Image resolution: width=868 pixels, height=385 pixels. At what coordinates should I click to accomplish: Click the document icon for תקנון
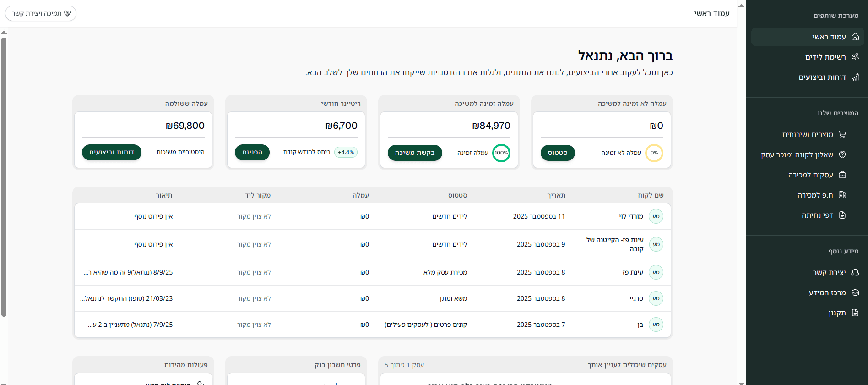click(855, 313)
